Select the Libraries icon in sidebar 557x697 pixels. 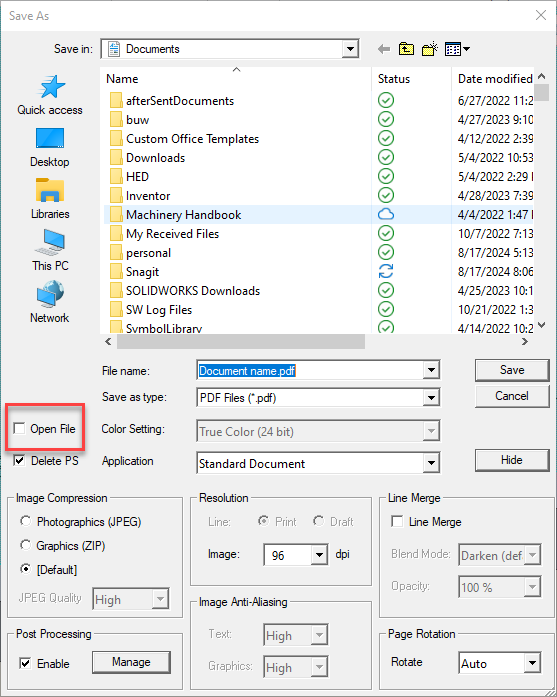pos(50,190)
